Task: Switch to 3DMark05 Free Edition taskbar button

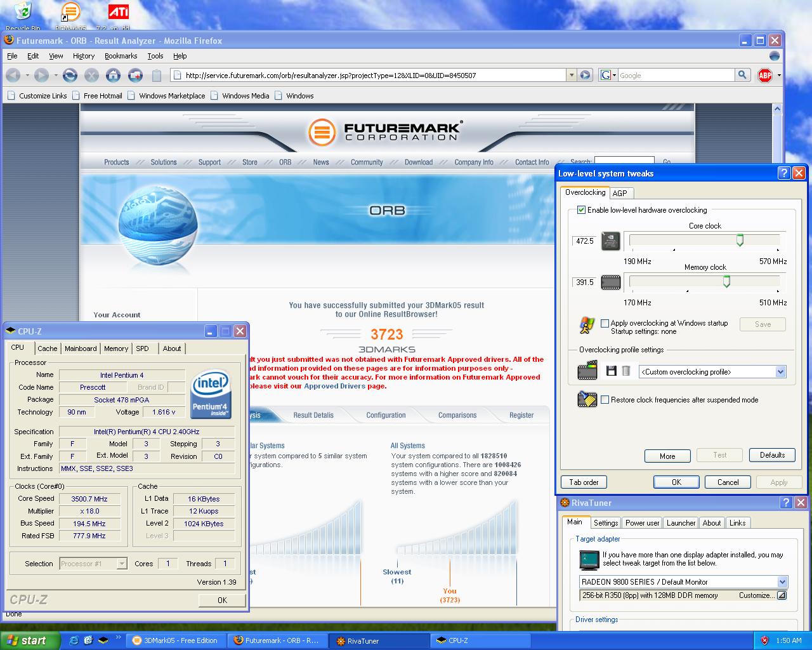Action: pyautogui.click(x=175, y=640)
